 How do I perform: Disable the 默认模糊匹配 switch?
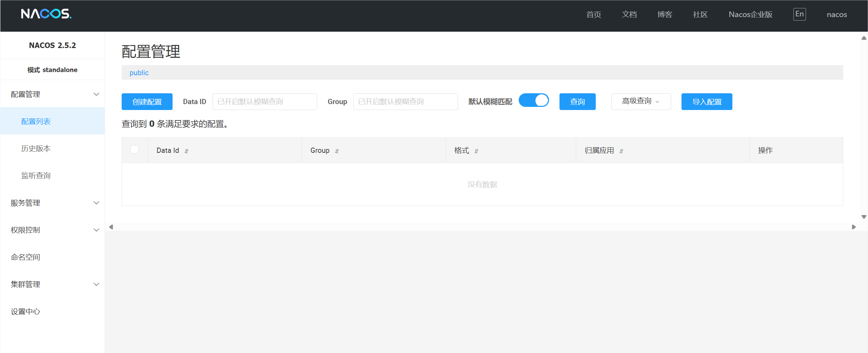(x=533, y=101)
